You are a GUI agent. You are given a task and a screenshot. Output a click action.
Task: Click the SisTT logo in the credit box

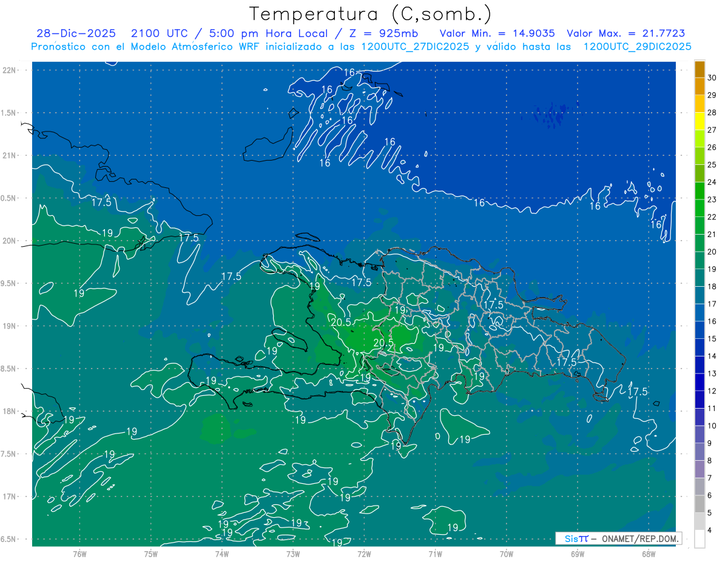(576, 538)
